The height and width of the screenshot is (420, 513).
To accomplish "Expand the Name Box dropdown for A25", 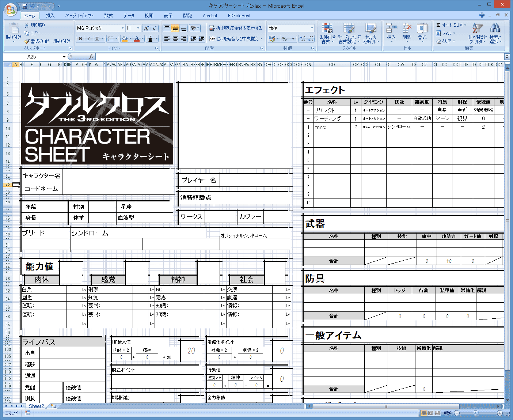I will [64, 57].
